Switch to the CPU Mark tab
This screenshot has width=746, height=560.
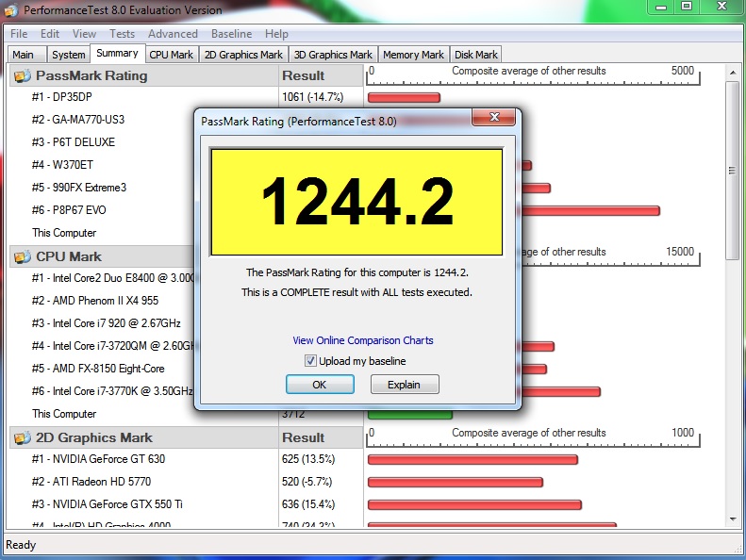[x=172, y=55]
